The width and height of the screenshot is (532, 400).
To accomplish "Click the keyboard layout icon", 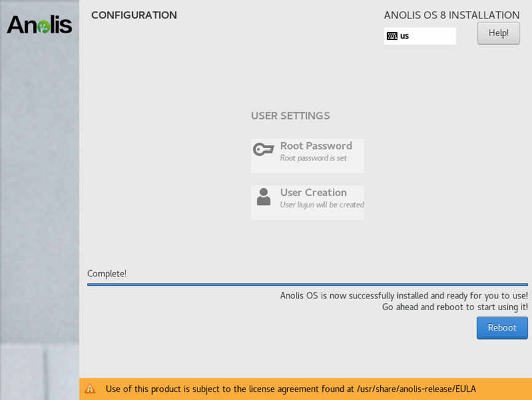I will coord(392,36).
